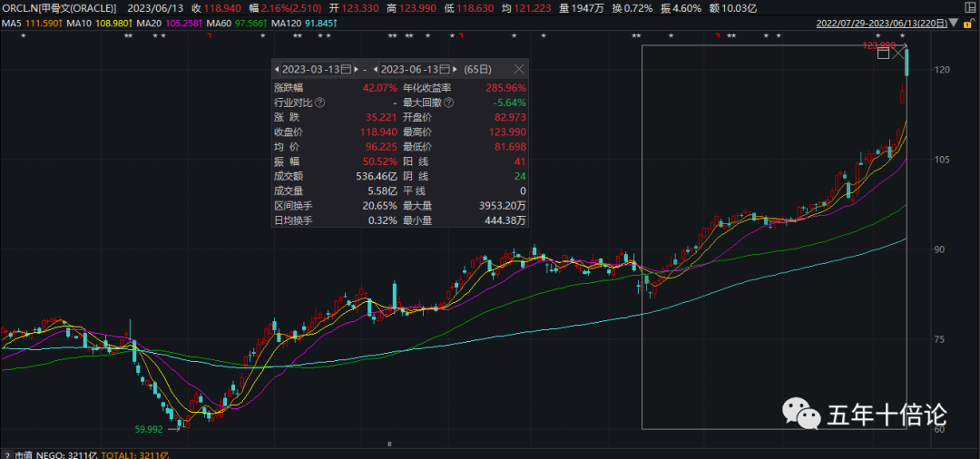Click the (65日) interval day count

478,69
